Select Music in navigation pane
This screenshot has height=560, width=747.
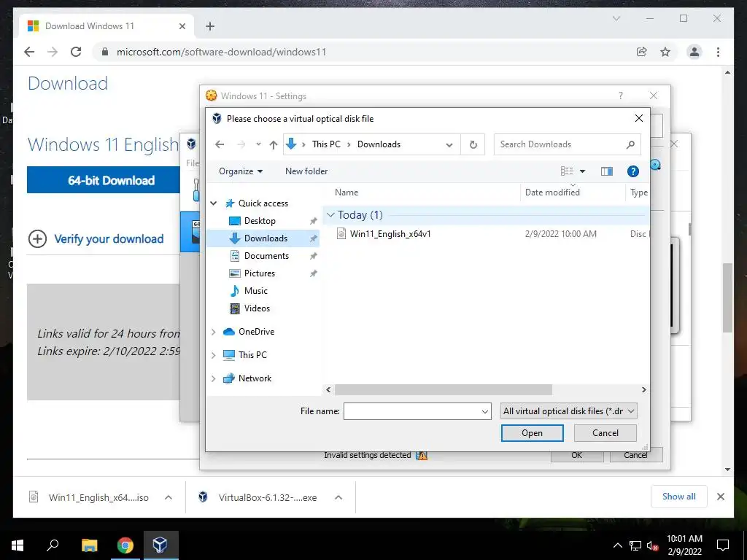pyautogui.click(x=256, y=291)
